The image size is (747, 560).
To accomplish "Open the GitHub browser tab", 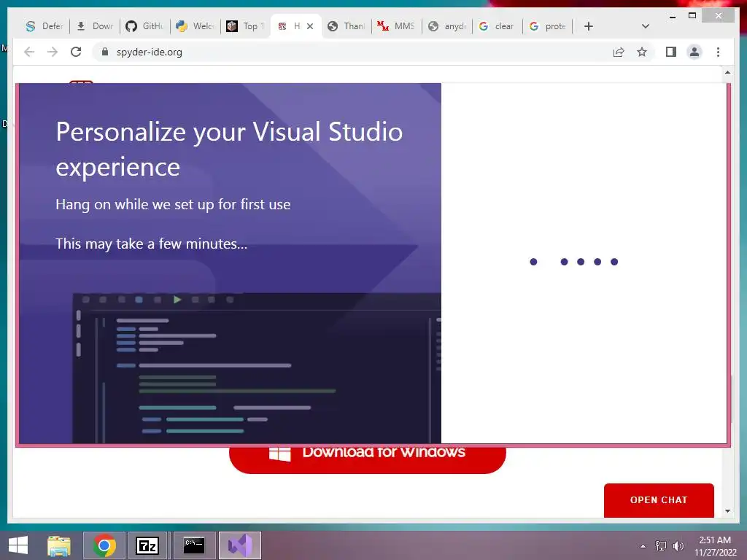I will tap(145, 26).
